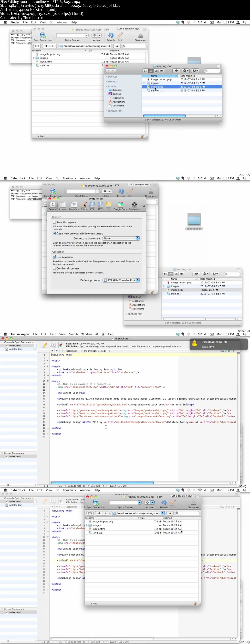Open the Editor tab in Preferences
This screenshot has height=644, width=250.
[84, 206]
